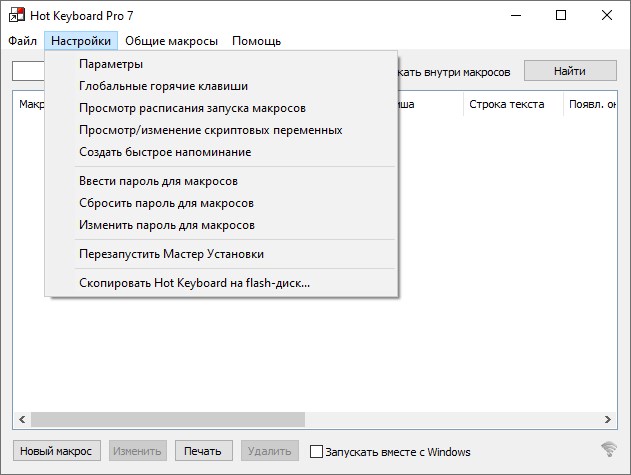Open the Файл menu
Viewport: 631px width, 475px height.
tap(22, 41)
